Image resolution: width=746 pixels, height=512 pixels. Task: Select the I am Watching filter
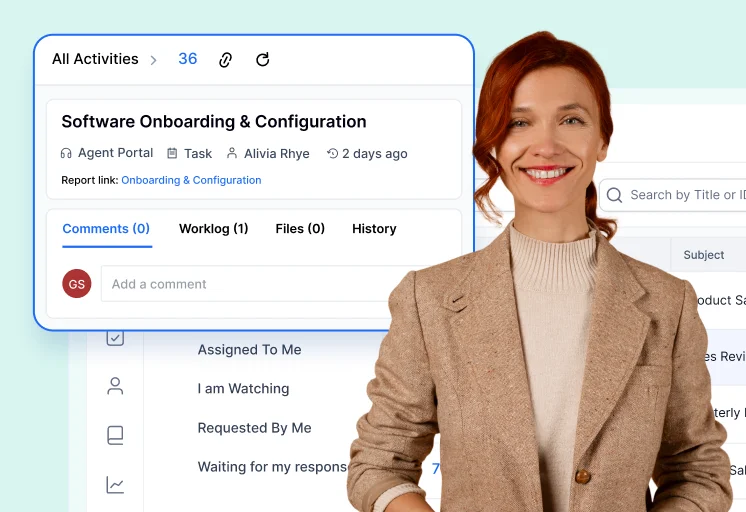[x=244, y=389]
